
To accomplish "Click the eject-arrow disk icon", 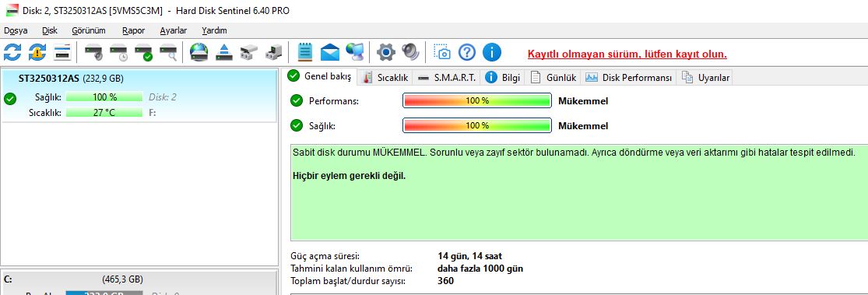I will click(223, 53).
